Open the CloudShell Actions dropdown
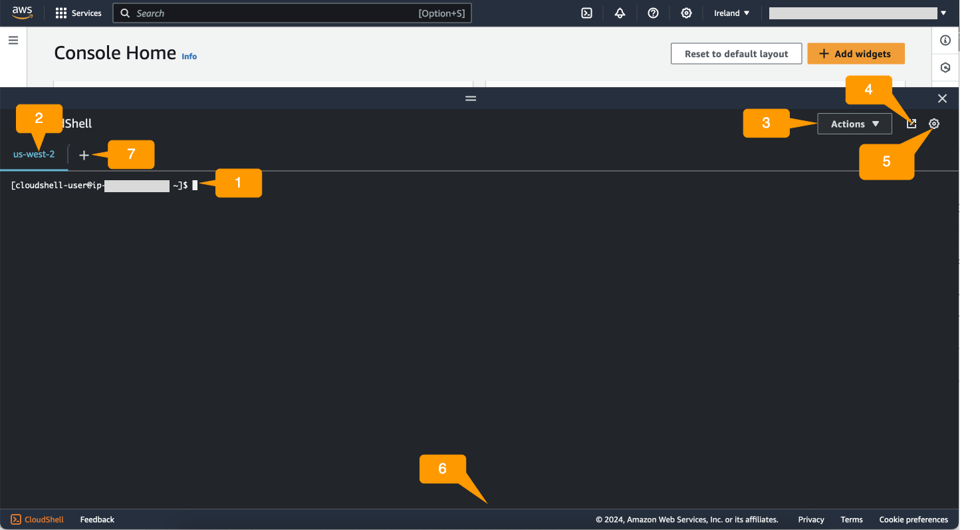Viewport: 980px width, 530px height. pyautogui.click(x=855, y=124)
